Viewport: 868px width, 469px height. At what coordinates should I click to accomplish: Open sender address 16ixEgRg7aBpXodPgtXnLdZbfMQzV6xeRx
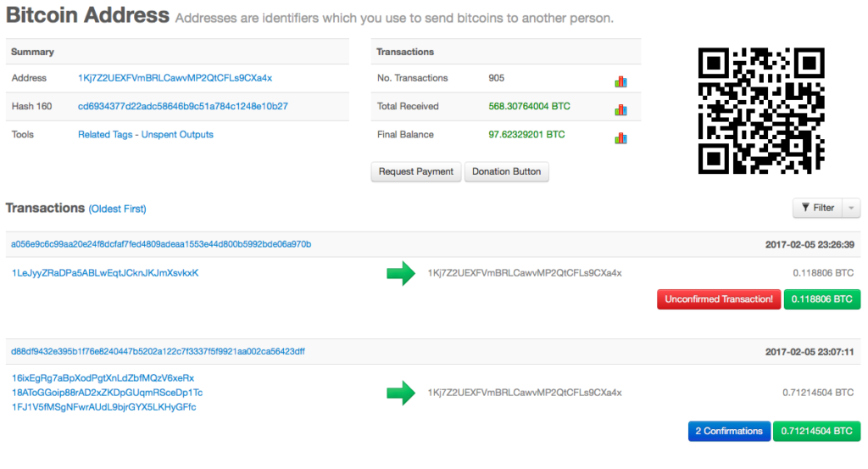tap(103, 378)
